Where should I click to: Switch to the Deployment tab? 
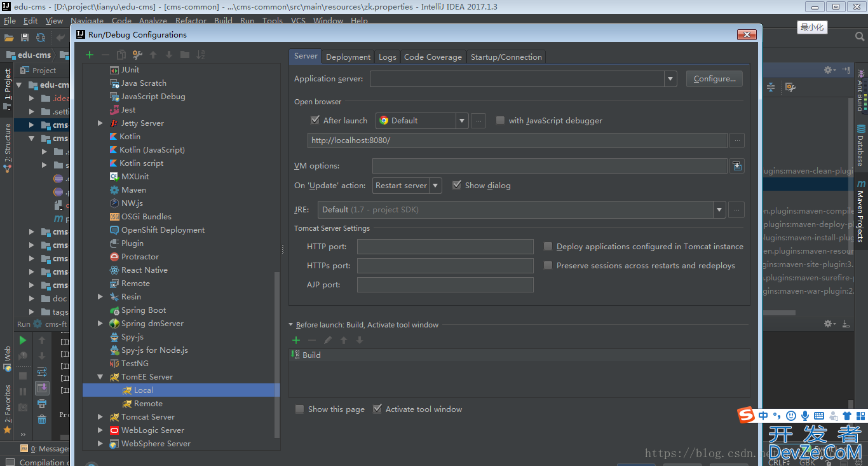click(x=348, y=57)
